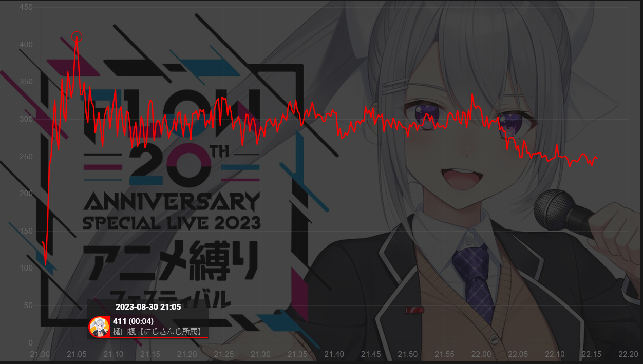Image resolution: width=643 pixels, height=364 pixels.
Task: Click the 21:00 x-axis label
Action: [40, 354]
